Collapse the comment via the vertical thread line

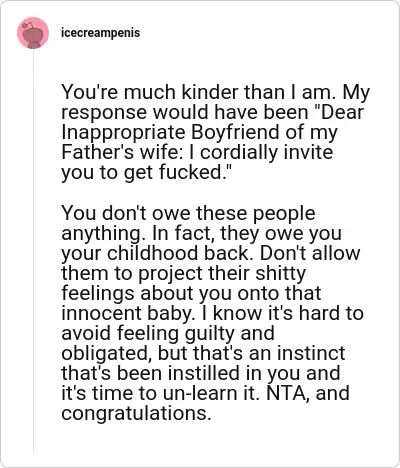tap(33, 250)
